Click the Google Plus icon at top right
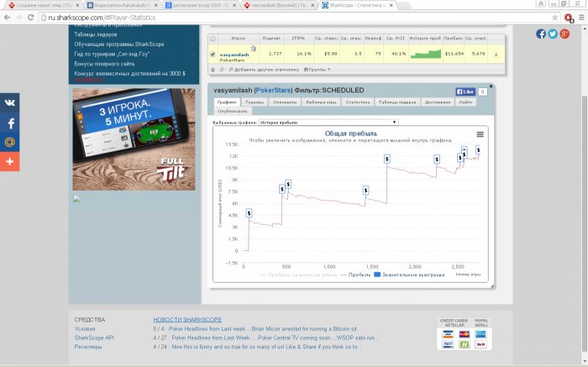The height and width of the screenshot is (367, 588). pos(564,34)
